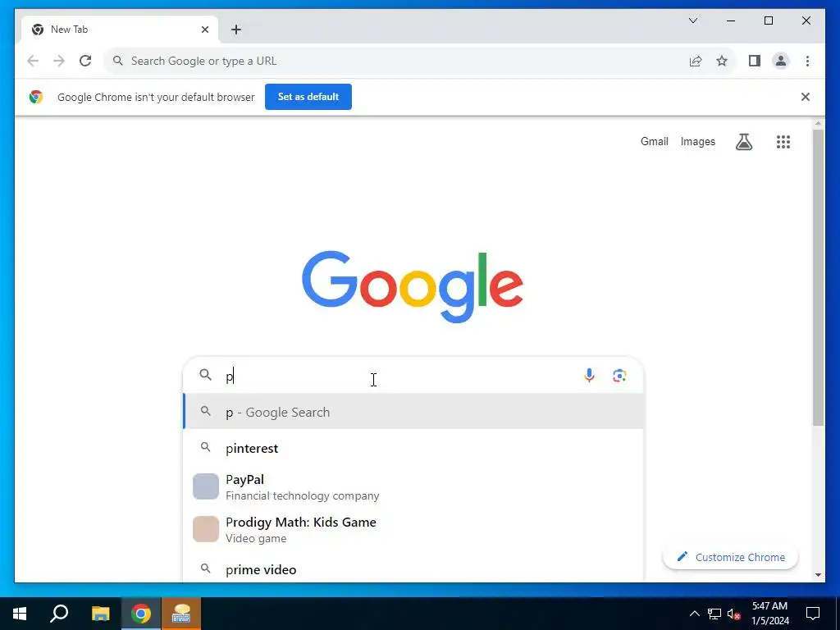Search by image with Google Lens
840x630 pixels.
[619, 376]
